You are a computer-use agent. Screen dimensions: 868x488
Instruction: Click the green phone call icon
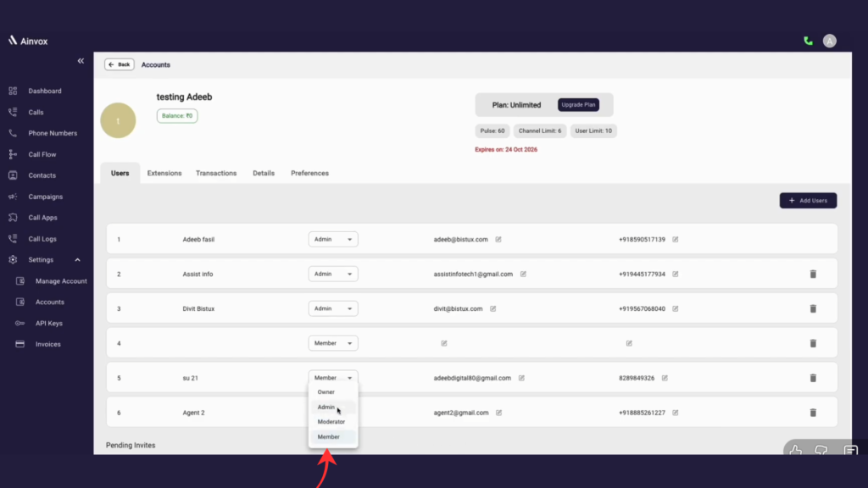coord(808,41)
